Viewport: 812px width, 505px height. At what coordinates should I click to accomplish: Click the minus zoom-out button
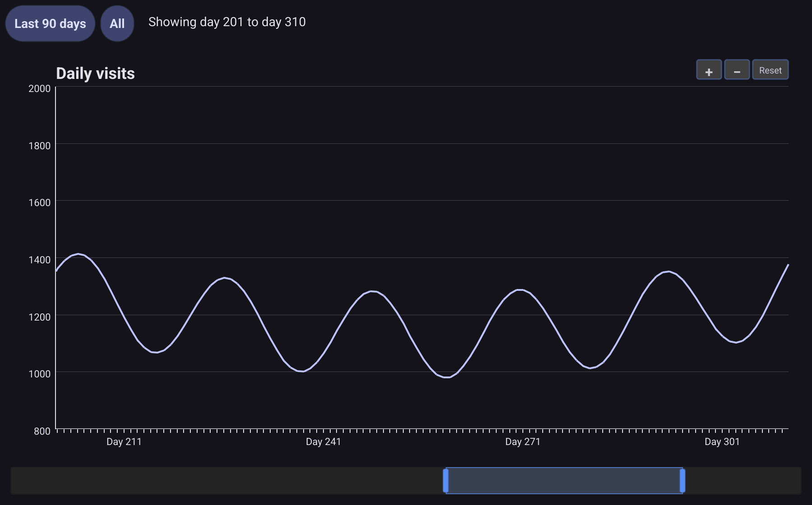pos(737,70)
